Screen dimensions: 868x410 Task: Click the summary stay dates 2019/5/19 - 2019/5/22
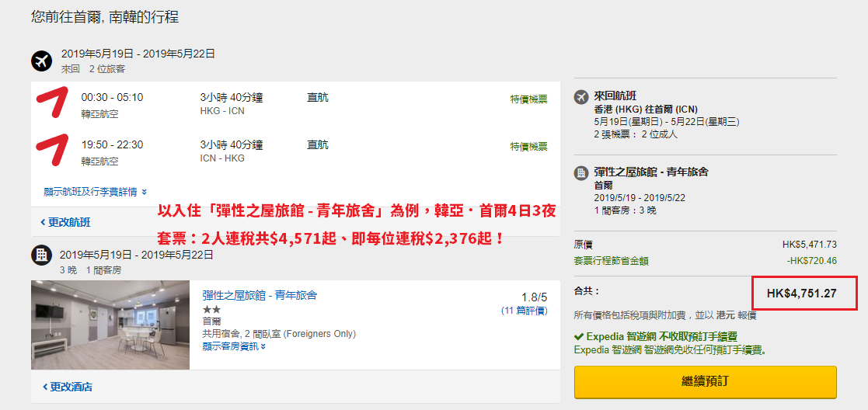pyautogui.click(x=640, y=198)
